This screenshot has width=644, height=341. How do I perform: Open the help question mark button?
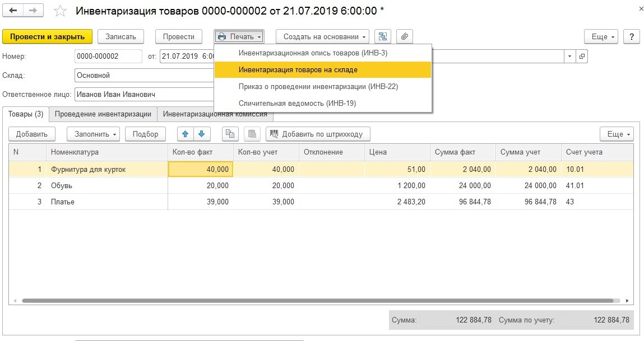pyautogui.click(x=631, y=36)
